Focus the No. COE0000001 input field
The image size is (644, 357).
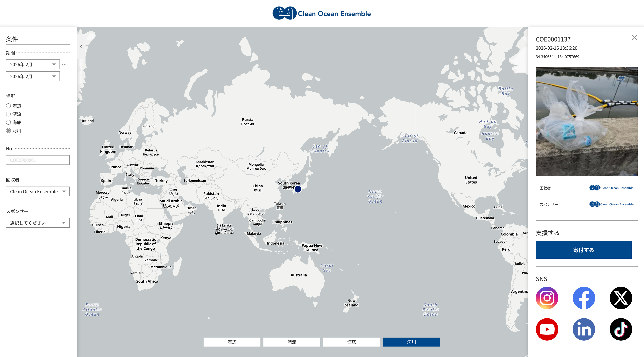[38, 160]
